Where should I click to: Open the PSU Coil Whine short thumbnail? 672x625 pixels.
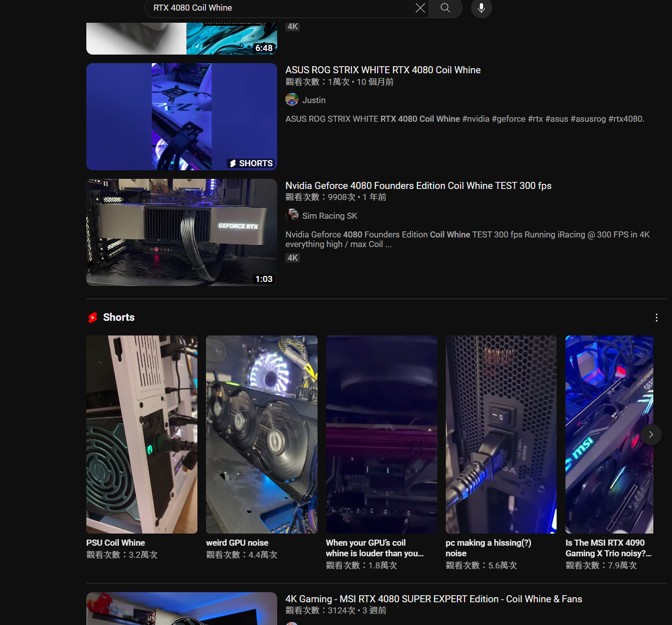(x=142, y=435)
